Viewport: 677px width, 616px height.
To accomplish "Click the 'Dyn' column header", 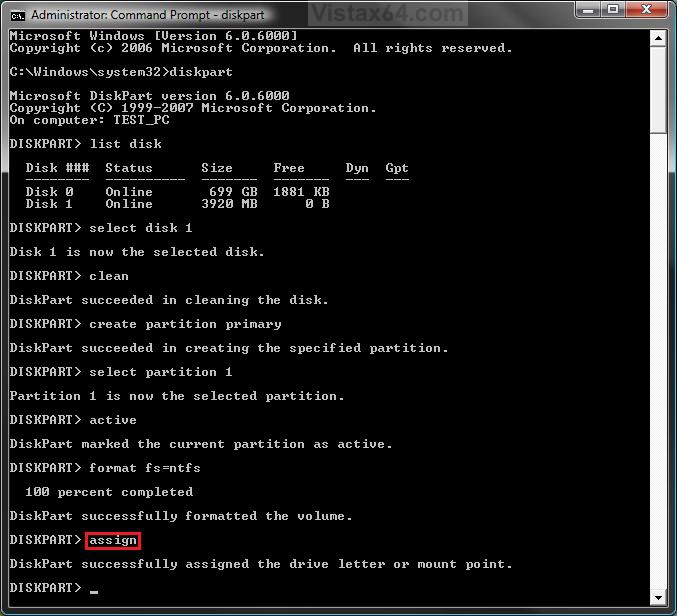I will [x=357, y=168].
